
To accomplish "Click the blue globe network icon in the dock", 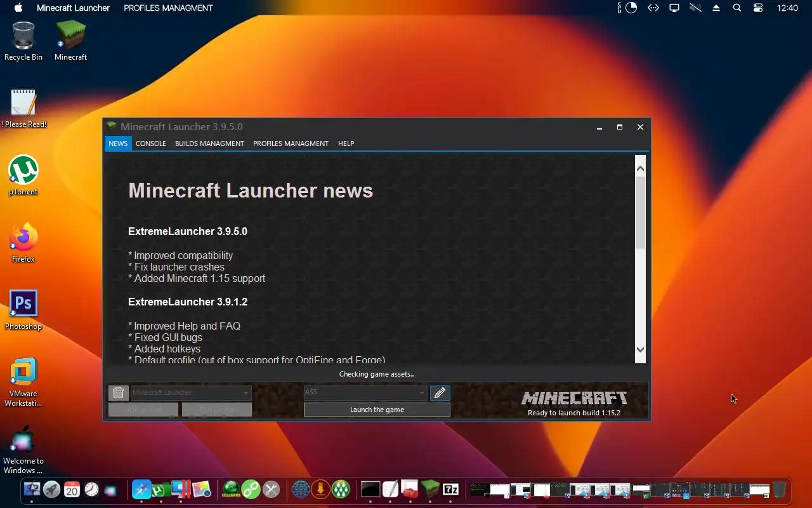I will click(x=301, y=490).
